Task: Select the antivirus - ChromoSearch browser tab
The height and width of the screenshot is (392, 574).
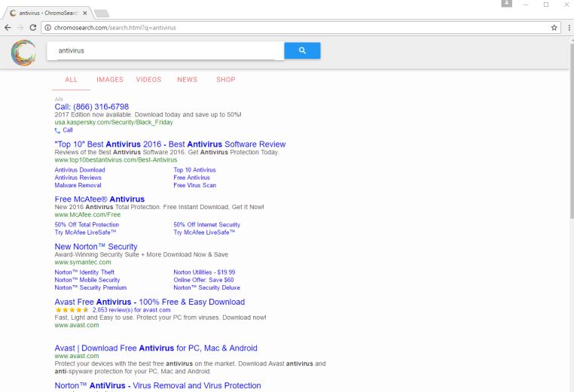Action: (x=47, y=13)
